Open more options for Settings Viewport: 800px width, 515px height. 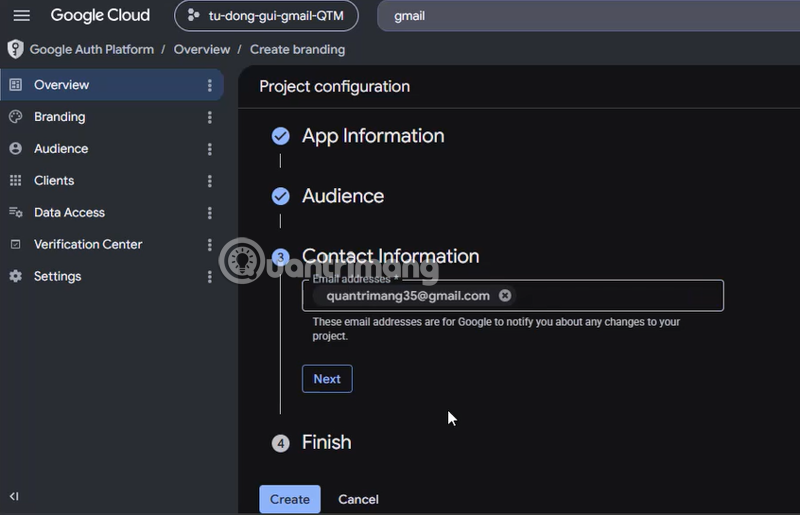(210, 277)
